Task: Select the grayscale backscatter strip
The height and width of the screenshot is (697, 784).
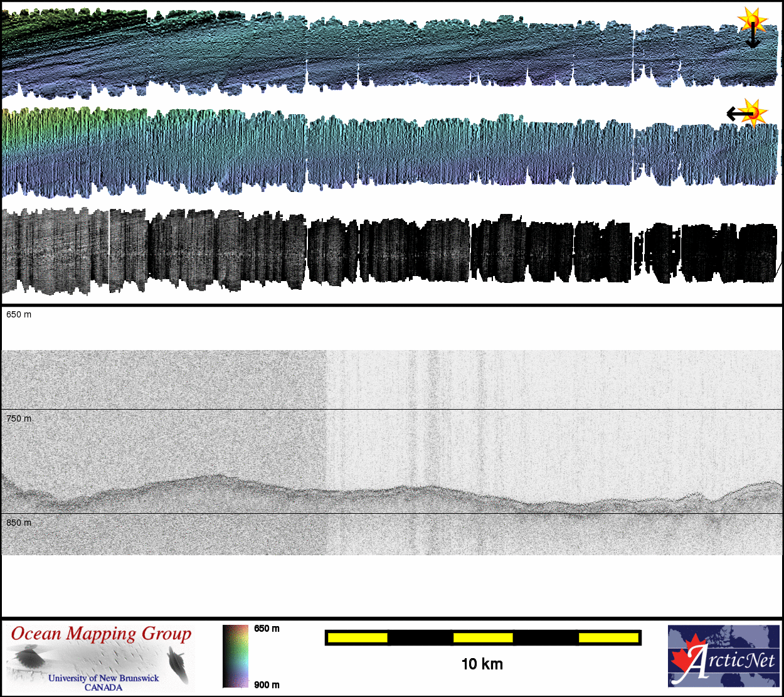Action: (389, 251)
